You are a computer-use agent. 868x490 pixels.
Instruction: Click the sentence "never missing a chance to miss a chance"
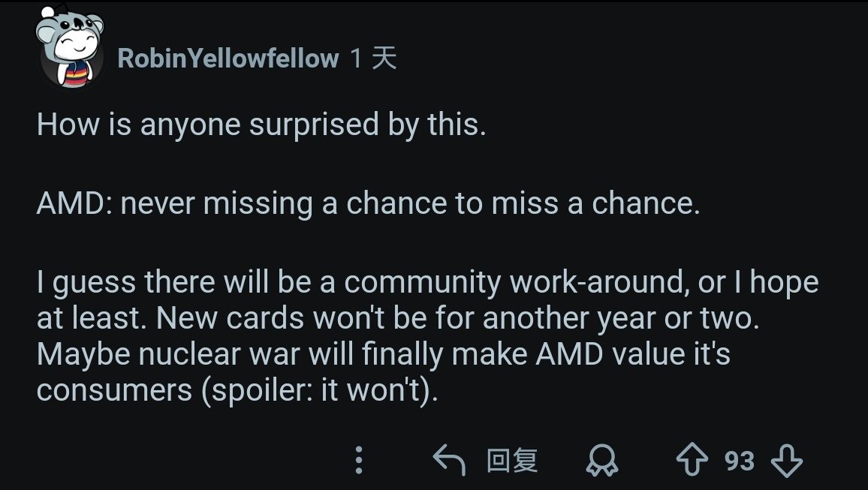(x=409, y=203)
